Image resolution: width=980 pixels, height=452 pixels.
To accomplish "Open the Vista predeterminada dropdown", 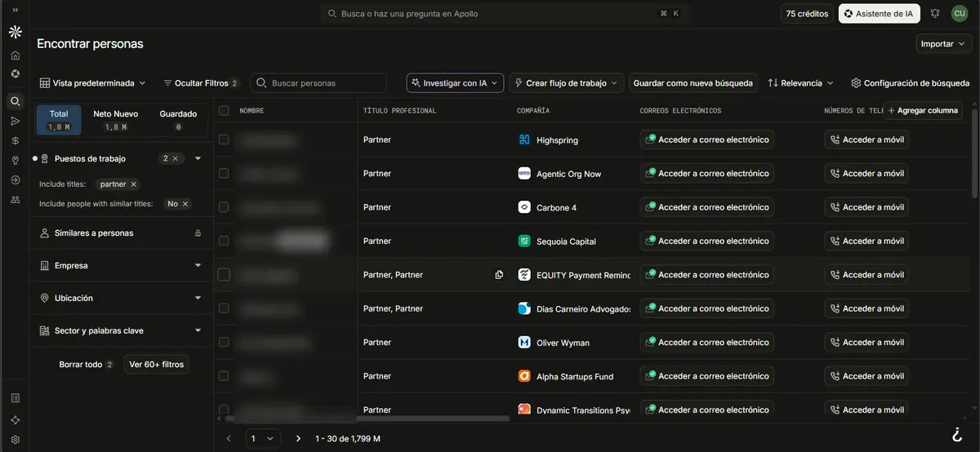I will coord(92,83).
